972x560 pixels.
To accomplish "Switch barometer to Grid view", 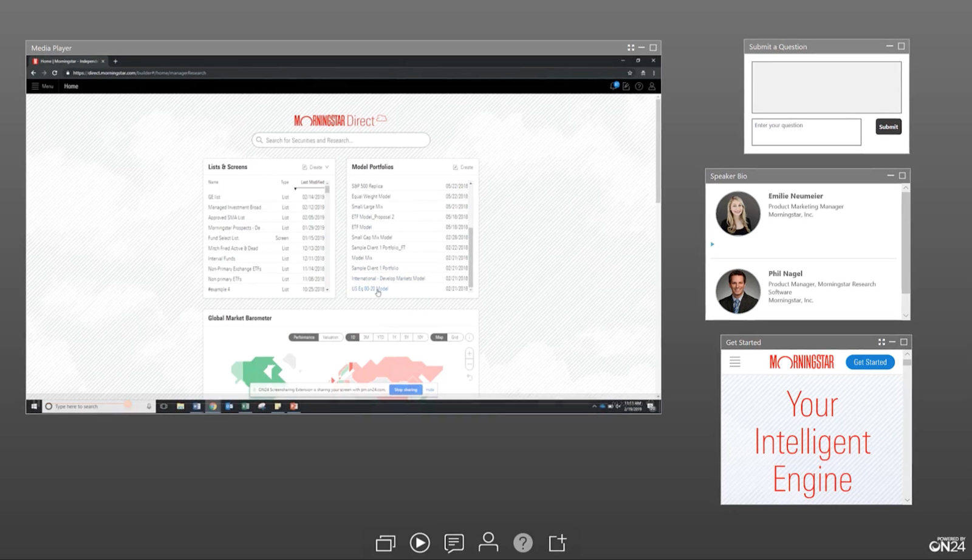I will pos(454,337).
